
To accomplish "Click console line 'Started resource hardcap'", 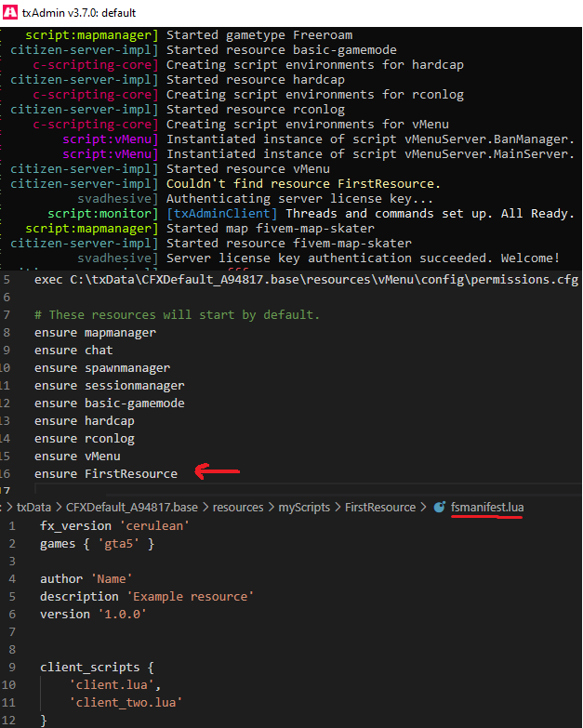I will pos(256,79).
